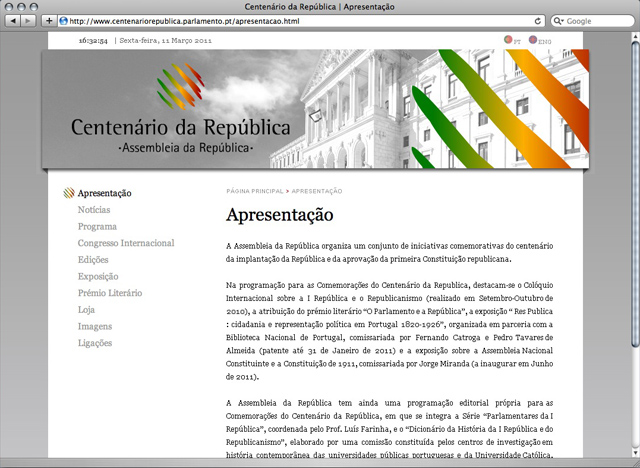The height and width of the screenshot is (468, 640).
Task: Click the vertical scrollbar thumb
Action: coord(635,194)
